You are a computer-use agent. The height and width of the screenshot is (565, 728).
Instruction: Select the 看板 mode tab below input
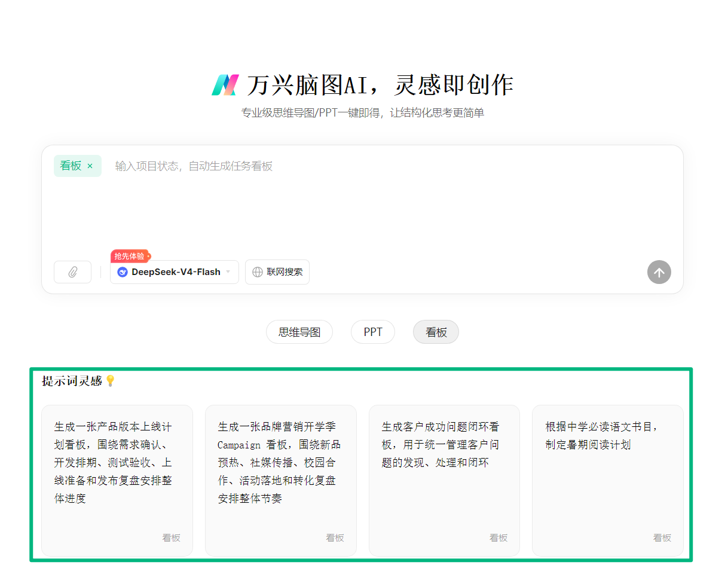coord(436,332)
